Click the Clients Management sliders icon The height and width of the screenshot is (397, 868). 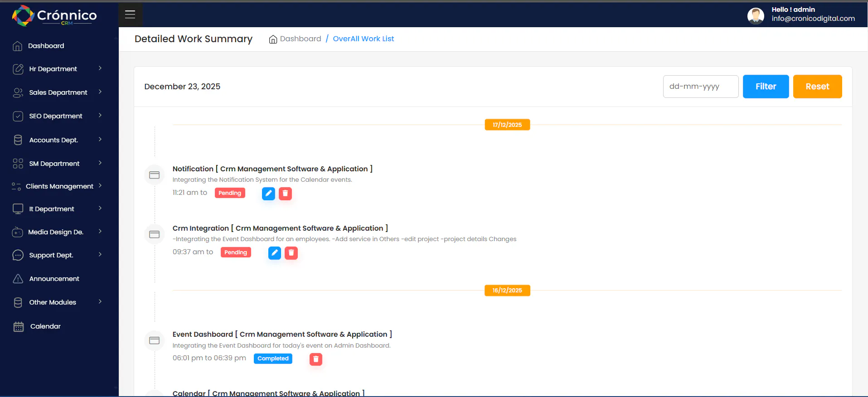[16, 186]
